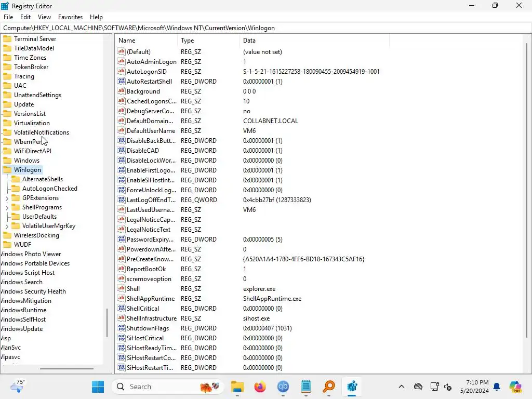
Task: Select the Background value name
Action: (x=143, y=91)
